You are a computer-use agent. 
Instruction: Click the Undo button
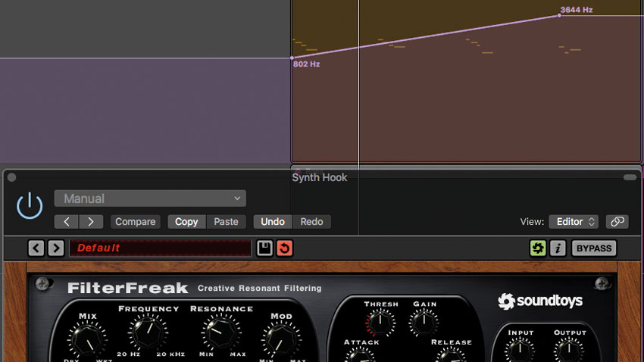[x=273, y=222]
